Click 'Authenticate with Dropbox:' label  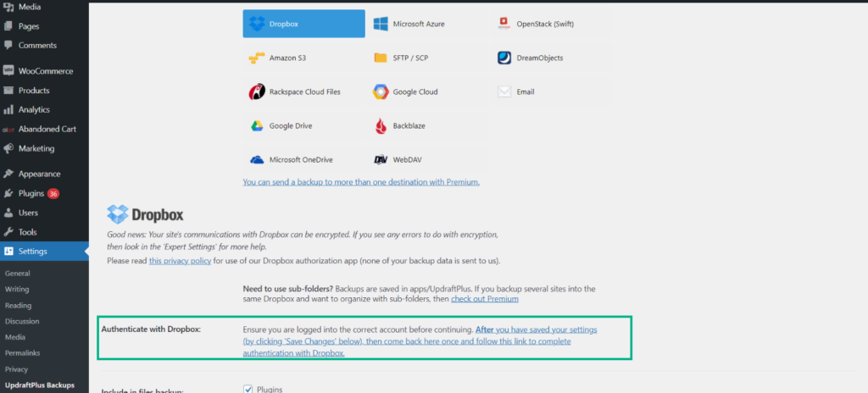coord(151,329)
